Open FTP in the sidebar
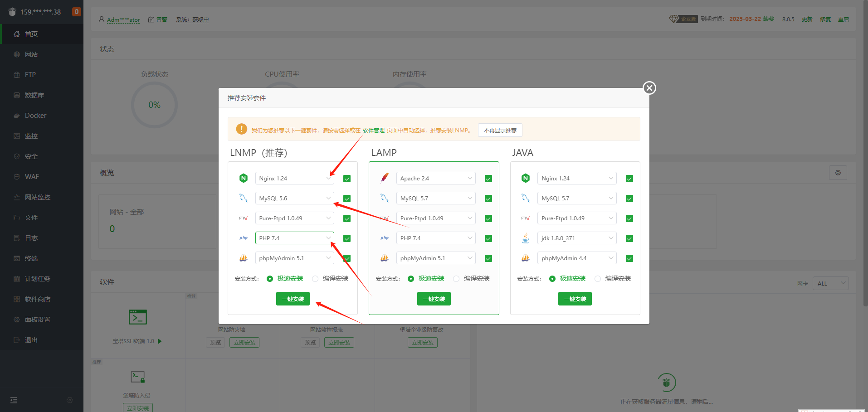Viewport: 868px width, 412px height. [x=42, y=75]
